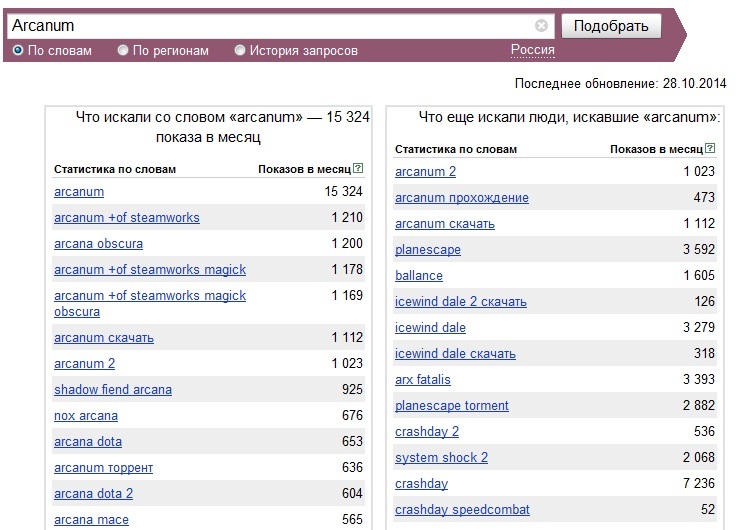
Task: Click the 2 068 value for system shock 2
Action: click(x=699, y=457)
